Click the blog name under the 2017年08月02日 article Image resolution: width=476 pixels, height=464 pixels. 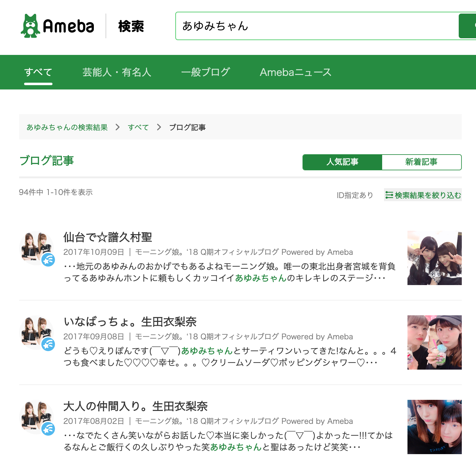(x=244, y=421)
